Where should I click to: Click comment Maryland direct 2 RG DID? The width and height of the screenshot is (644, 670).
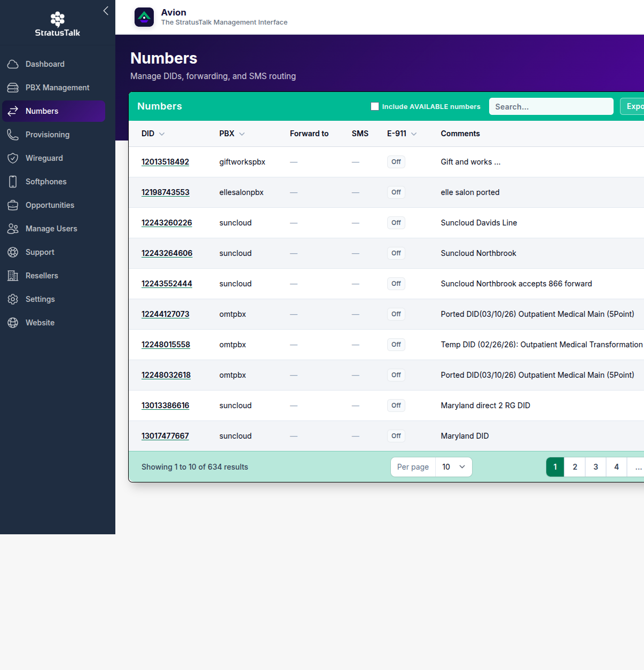click(x=485, y=406)
